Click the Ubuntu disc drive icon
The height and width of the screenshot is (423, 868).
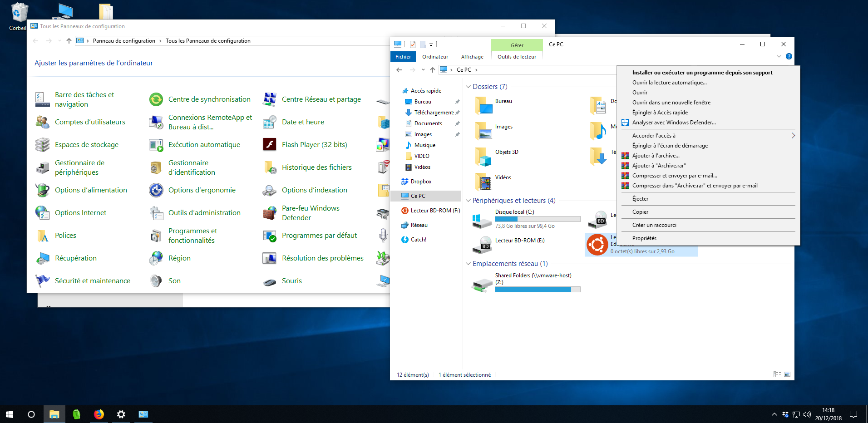pos(597,245)
